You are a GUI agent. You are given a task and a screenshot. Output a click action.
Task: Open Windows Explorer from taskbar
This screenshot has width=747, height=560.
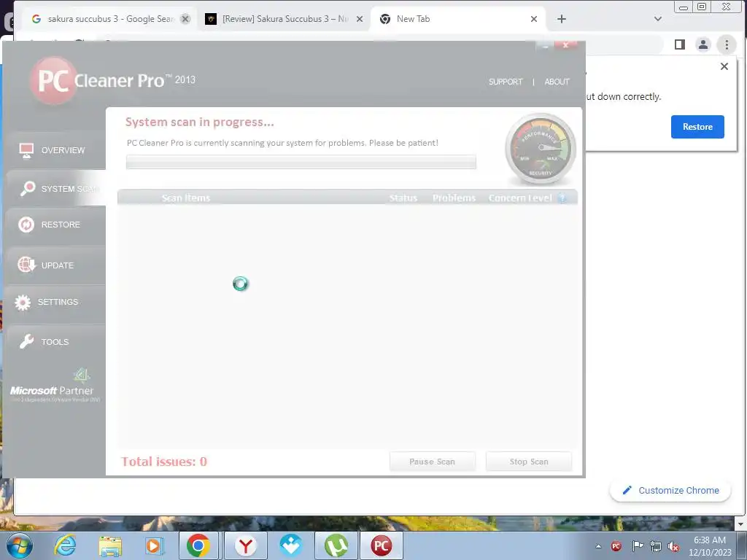tap(110, 545)
